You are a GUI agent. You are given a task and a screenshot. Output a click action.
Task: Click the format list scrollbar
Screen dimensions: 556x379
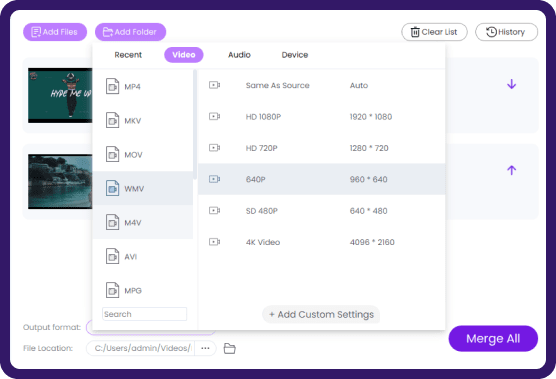point(195,125)
